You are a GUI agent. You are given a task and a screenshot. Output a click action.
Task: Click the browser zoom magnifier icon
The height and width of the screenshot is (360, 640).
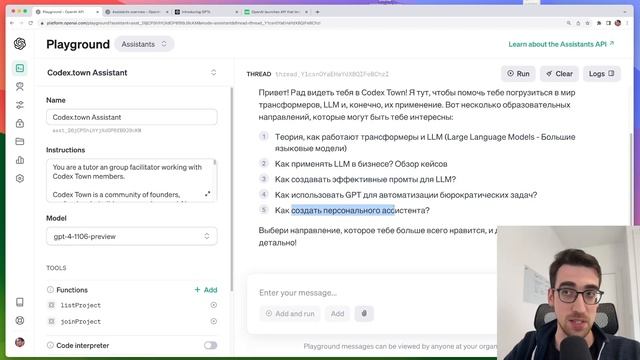click(569, 23)
